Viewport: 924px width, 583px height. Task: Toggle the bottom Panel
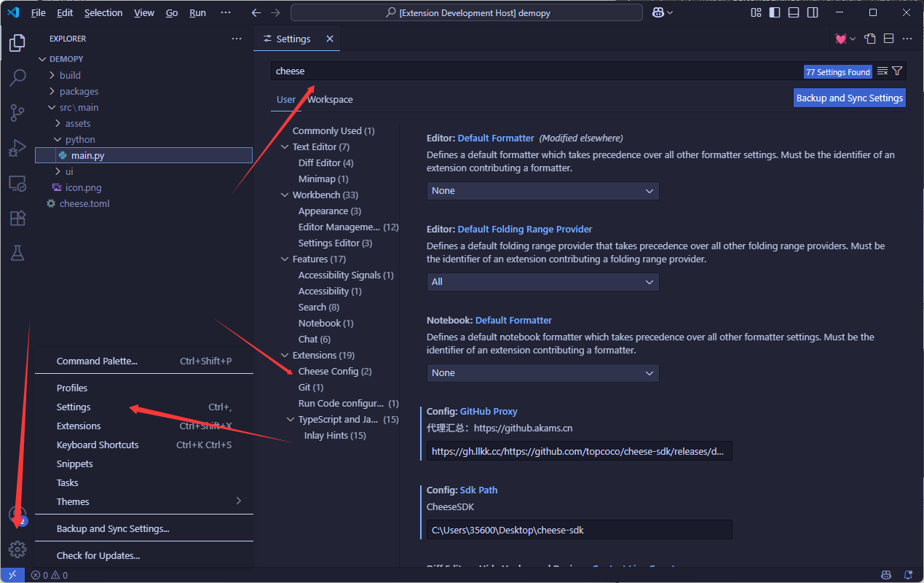click(x=794, y=12)
